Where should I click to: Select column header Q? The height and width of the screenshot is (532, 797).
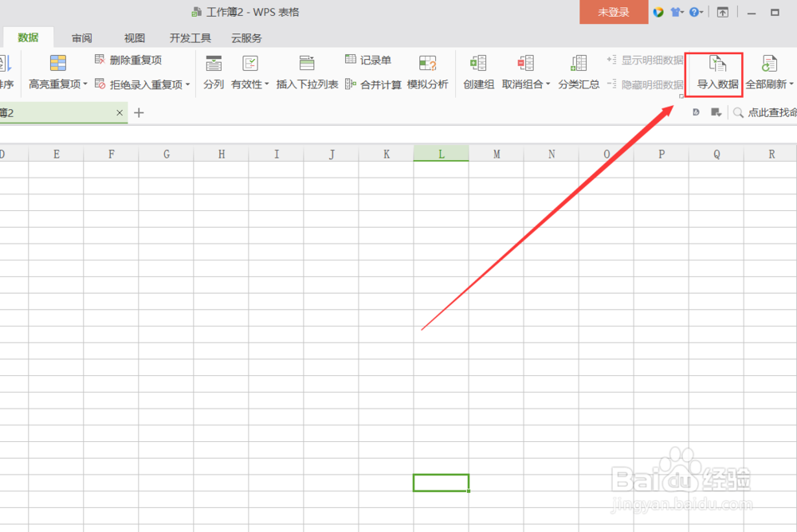717,154
